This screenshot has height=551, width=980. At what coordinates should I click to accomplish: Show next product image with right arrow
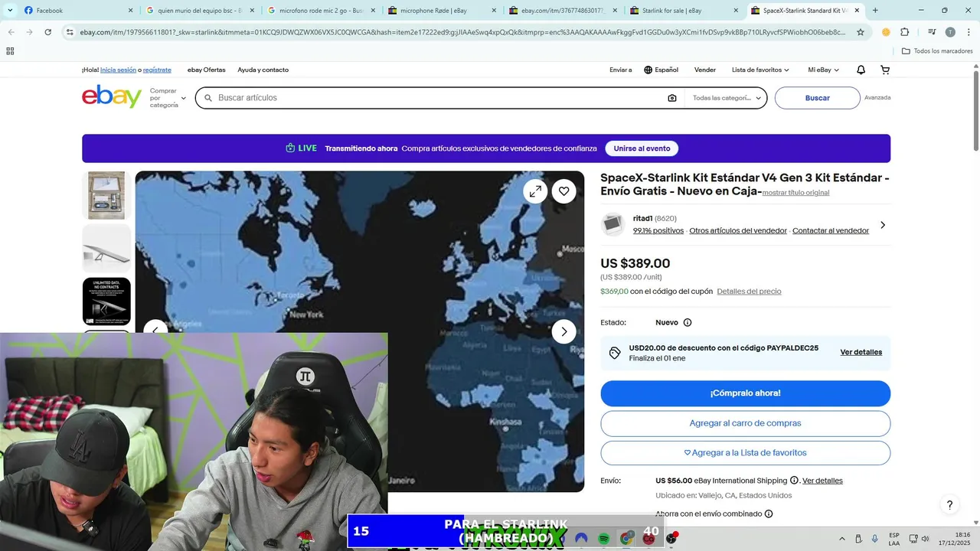564,331
